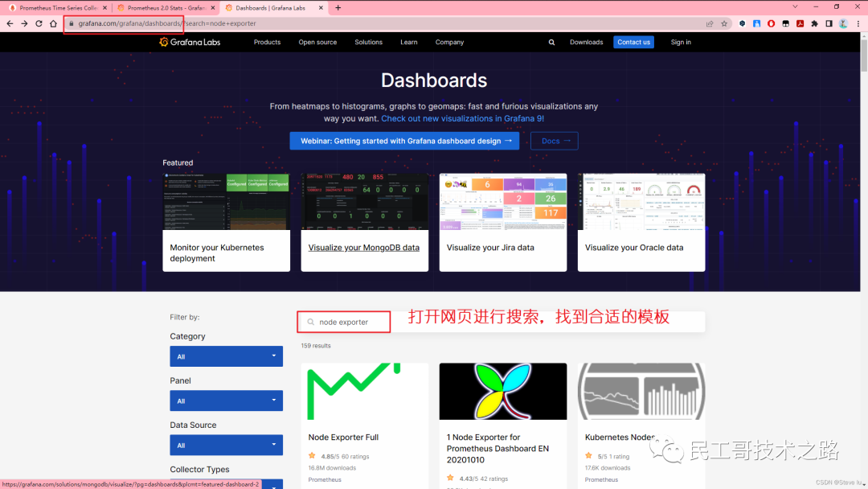Expand the Collector Types dropdown

click(227, 484)
